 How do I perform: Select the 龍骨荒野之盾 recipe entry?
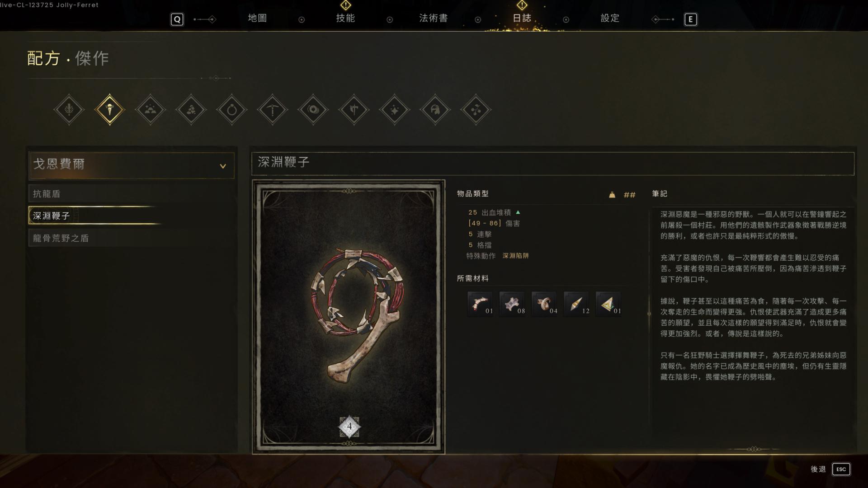[131, 238]
